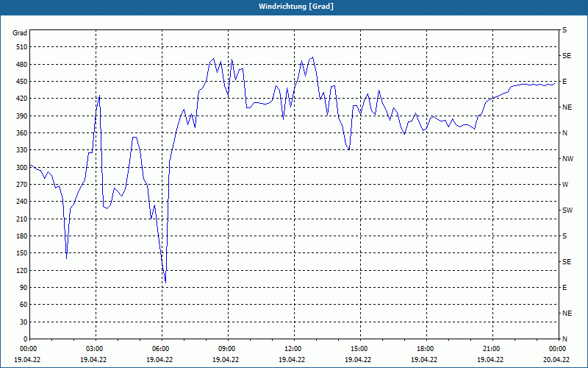This screenshot has width=588, height=368.
Task: Click the S compass label level with 180
Action: point(564,236)
